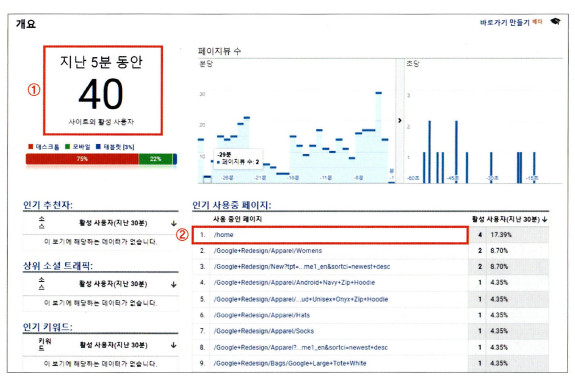Screen dimensions: 575x376
Task: Sort active pages by 활성 사용자(지난 30분) arrow
Action: coord(545,219)
